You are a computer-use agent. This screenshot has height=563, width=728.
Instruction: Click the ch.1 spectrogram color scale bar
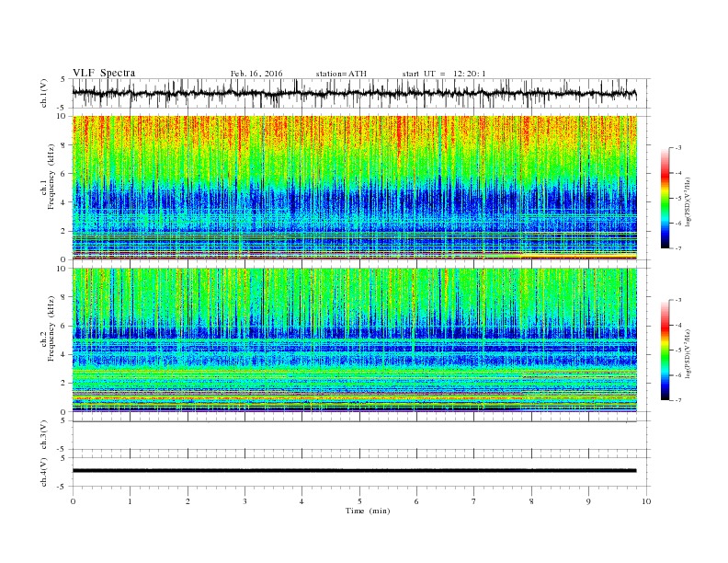tap(665, 198)
